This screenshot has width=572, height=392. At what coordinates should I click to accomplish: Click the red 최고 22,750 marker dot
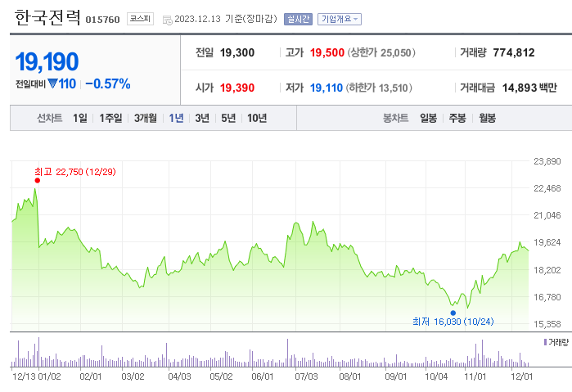click(37, 180)
